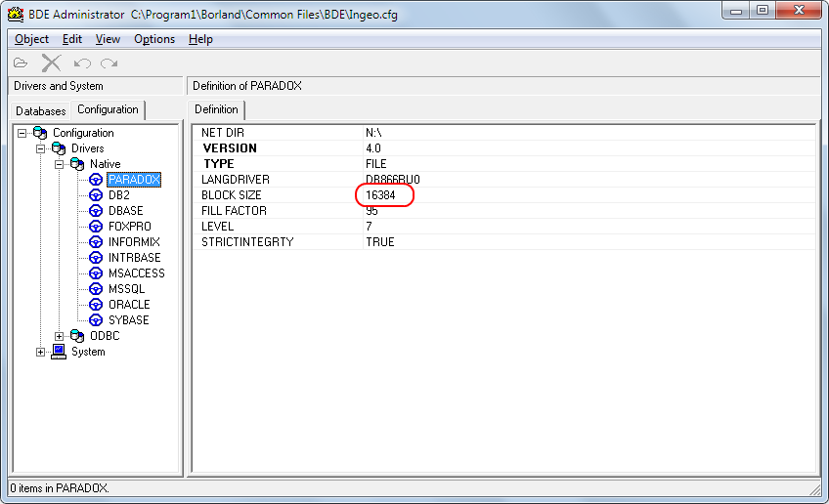Click the DBASE driver icon
Image resolution: width=829 pixels, height=504 pixels.
96,211
